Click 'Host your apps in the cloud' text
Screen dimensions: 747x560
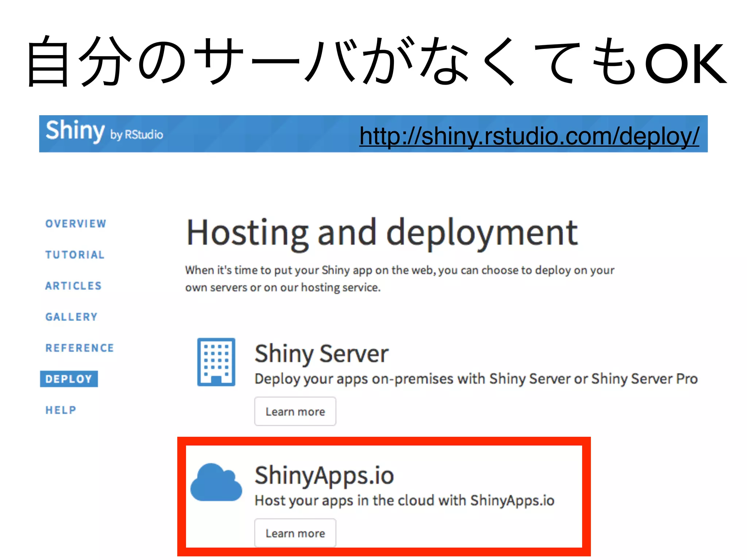point(405,501)
